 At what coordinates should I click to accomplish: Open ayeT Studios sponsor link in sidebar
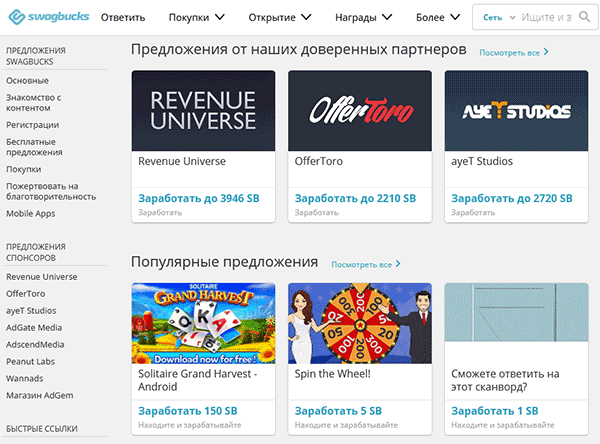pos(31,311)
